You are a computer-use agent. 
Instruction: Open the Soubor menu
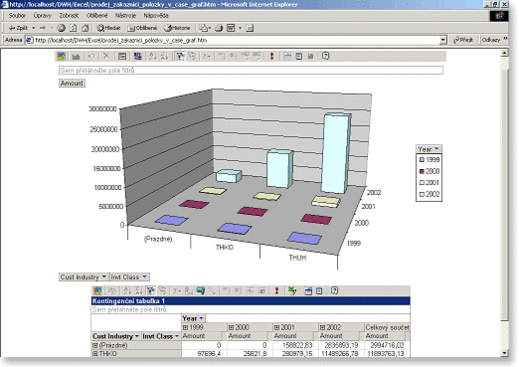click(17, 16)
